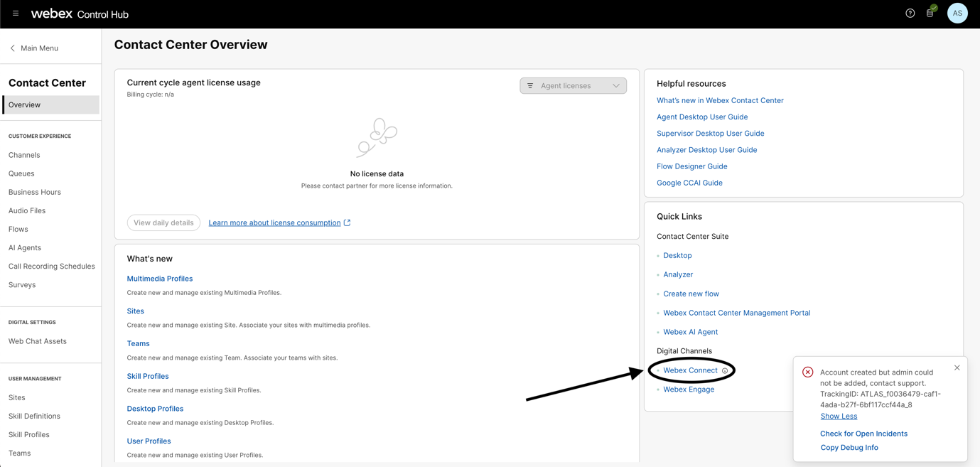980x467 pixels.
Task: Open the Analyzer Desktop User Guide
Action: coord(707,150)
